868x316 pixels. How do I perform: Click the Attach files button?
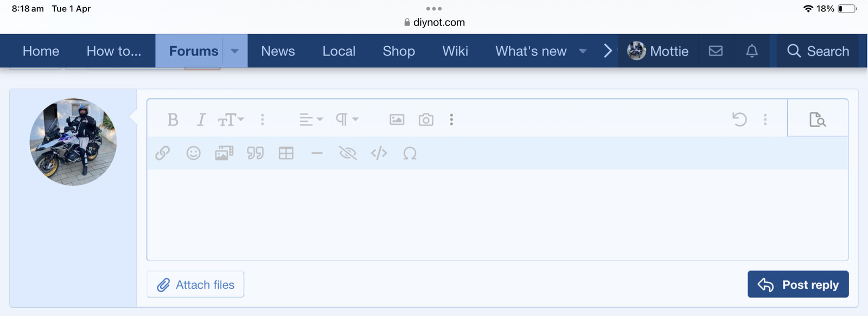195,285
